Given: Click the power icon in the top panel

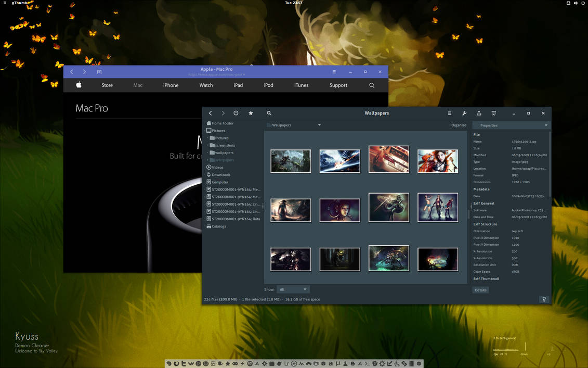Looking at the screenshot, I should coord(583,3).
